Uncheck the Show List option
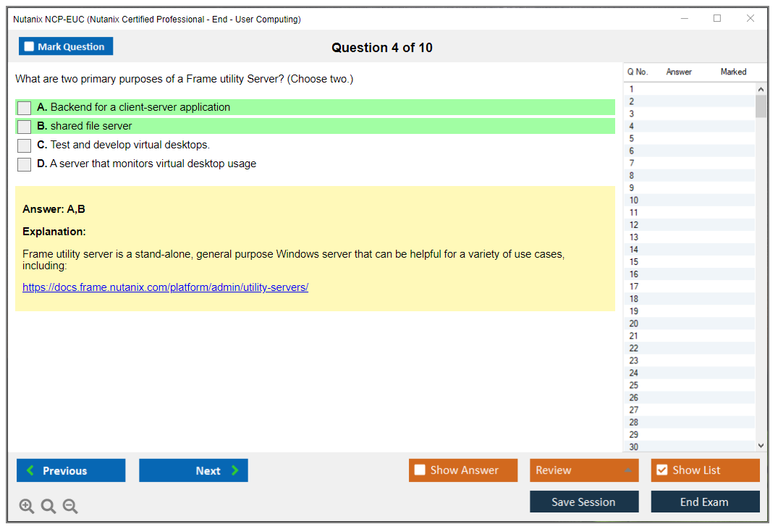 661,470
